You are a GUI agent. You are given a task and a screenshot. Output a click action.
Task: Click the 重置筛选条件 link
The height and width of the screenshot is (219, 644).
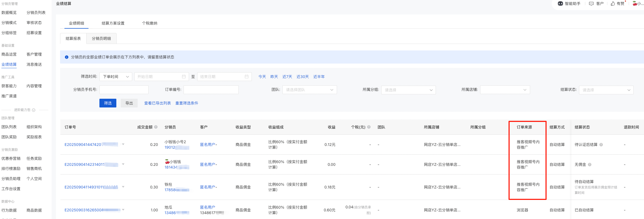[x=187, y=103]
